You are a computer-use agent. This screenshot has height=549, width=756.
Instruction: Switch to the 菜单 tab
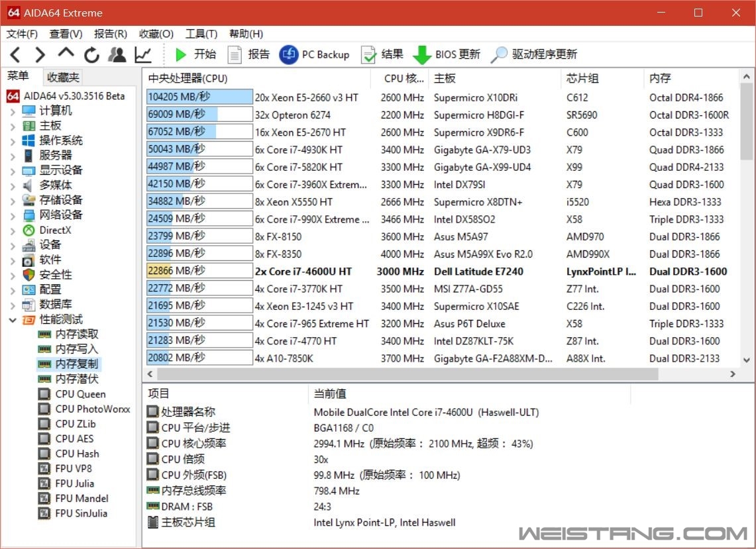tap(18, 76)
